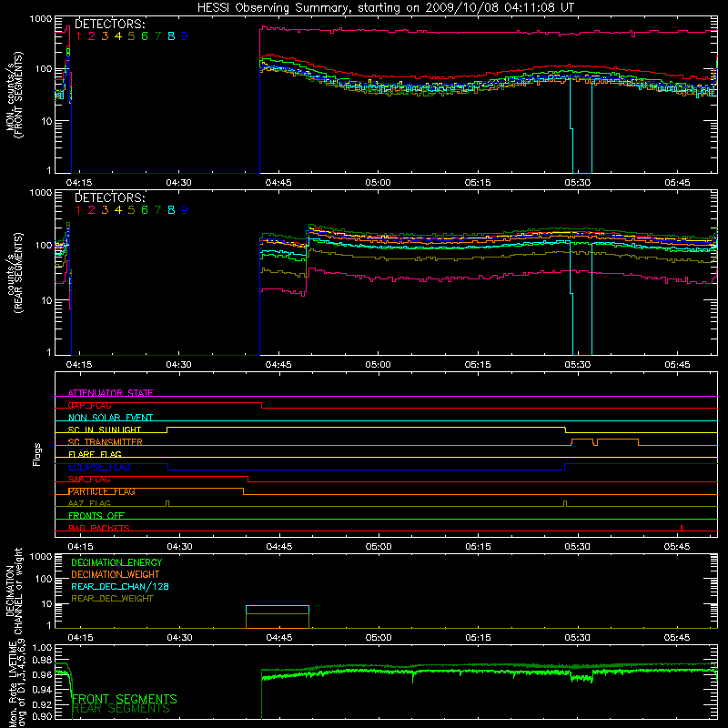Select the FLARE_FLAG label
Viewport: 728px width, 728px height.
tap(95, 454)
